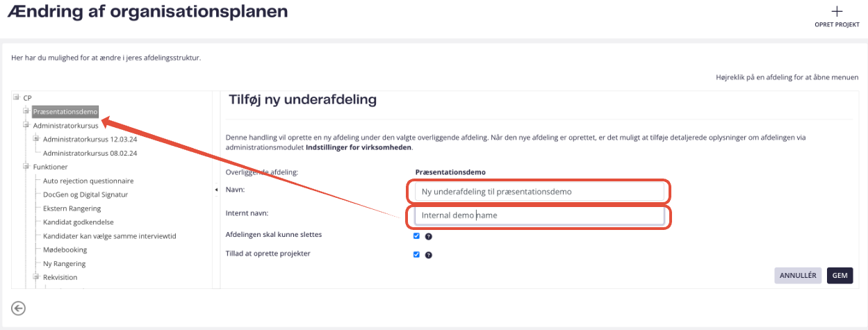The width and height of the screenshot is (868, 330).
Task: Toggle the 'Tillad at oprette projekter' checkbox
Action: 416,254
